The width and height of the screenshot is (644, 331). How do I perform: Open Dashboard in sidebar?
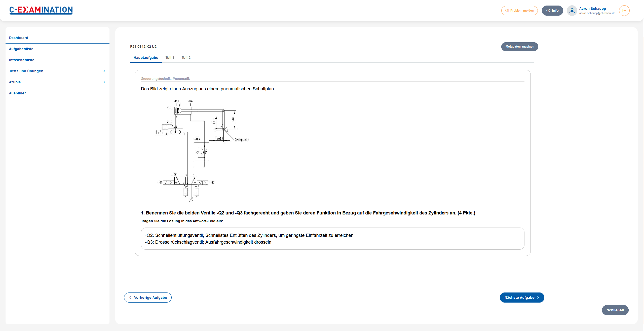coord(19,38)
